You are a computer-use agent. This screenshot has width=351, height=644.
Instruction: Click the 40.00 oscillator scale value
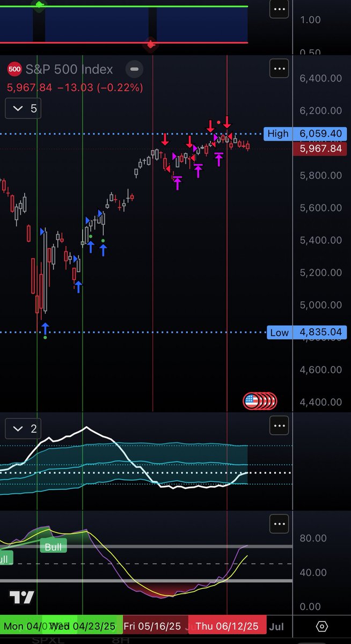tap(312, 572)
